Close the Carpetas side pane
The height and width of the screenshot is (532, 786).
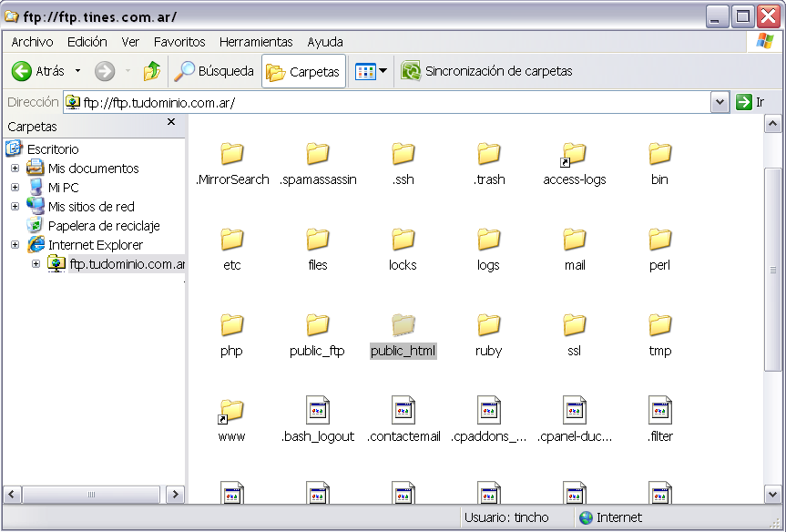coord(171,122)
